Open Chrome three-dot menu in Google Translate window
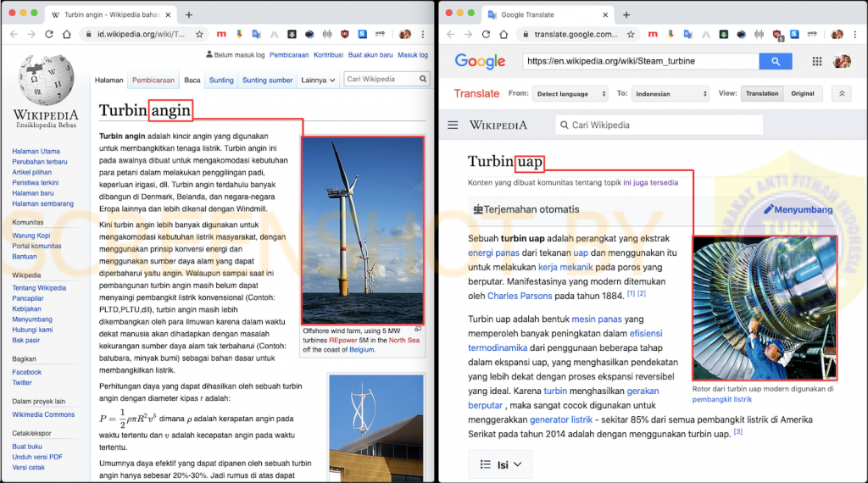 855,34
